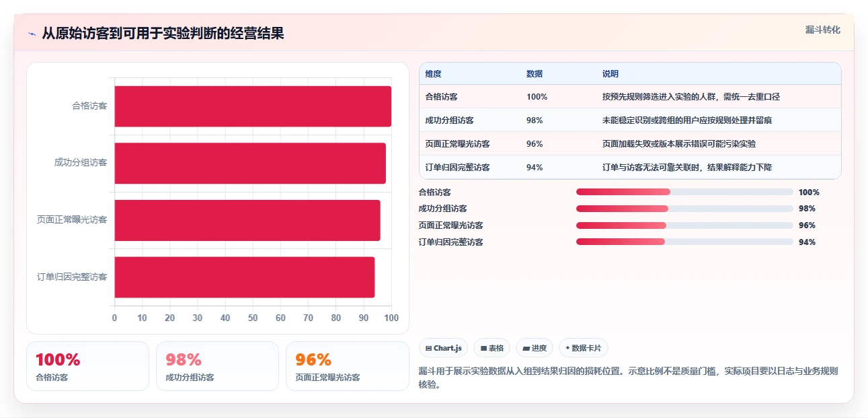The height and width of the screenshot is (418, 868).
Task: Click the 成功分组访客 bar in chart
Action: tap(250, 163)
